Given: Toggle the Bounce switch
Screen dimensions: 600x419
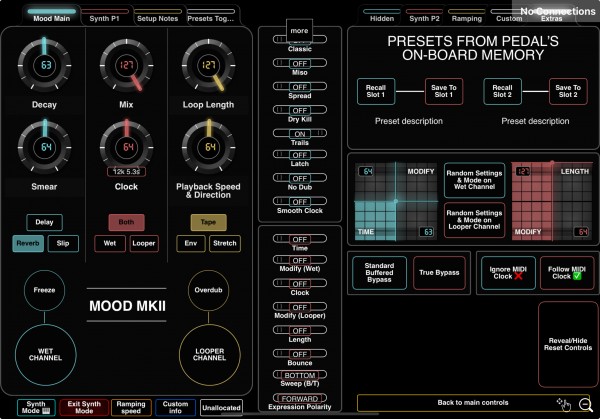Looking at the screenshot, I should [300, 354].
